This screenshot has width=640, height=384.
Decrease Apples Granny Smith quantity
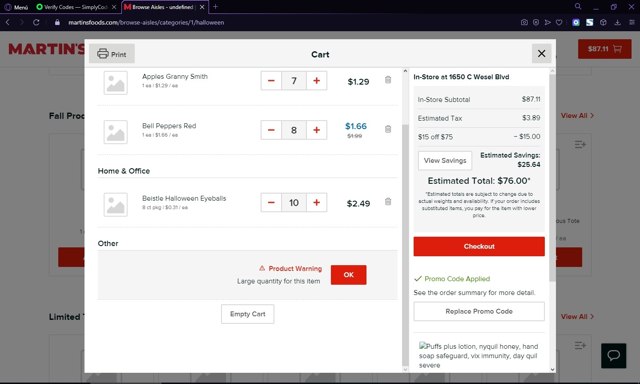click(271, 81)
